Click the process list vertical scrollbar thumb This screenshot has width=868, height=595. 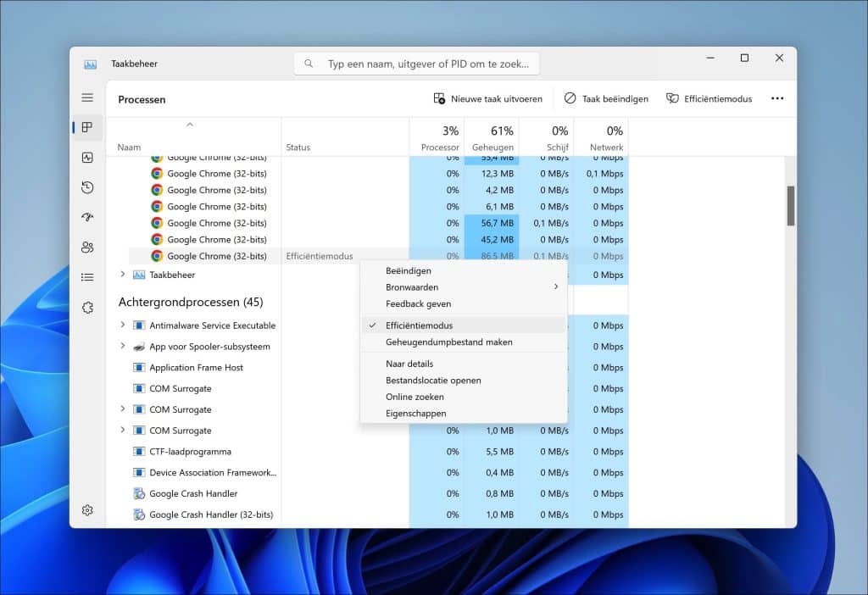click(x=791, y=206)
